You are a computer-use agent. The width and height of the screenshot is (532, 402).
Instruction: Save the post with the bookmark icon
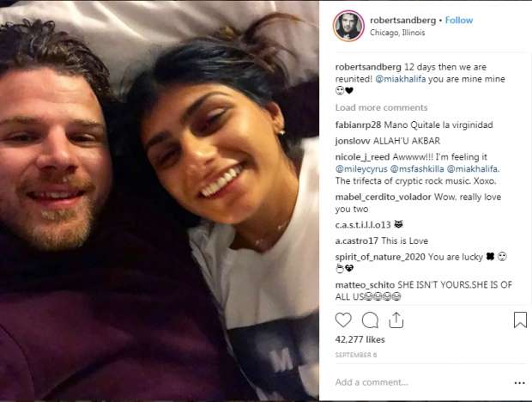tap(520, 320)
